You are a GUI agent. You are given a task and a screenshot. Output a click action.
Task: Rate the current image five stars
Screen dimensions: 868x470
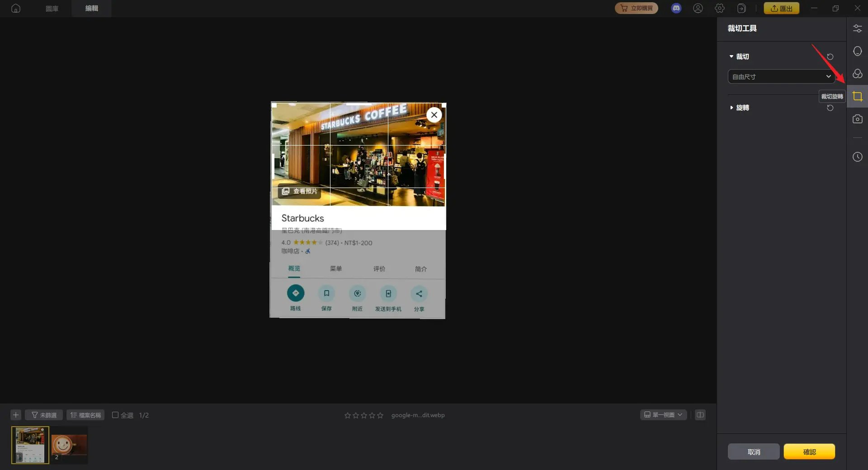tap(380, 415)
